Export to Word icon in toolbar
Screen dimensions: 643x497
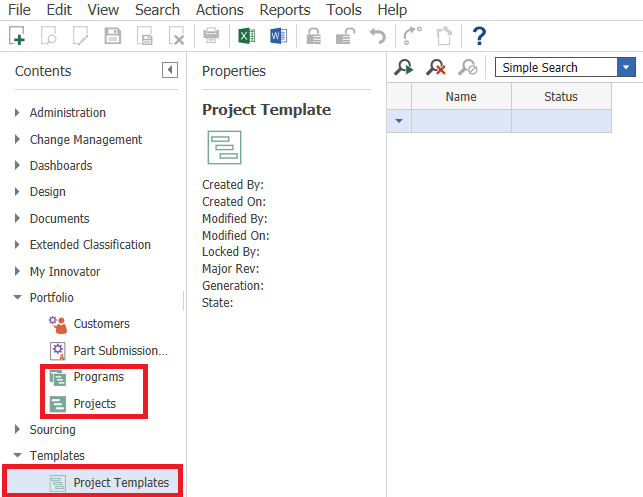tap(278, 37)
